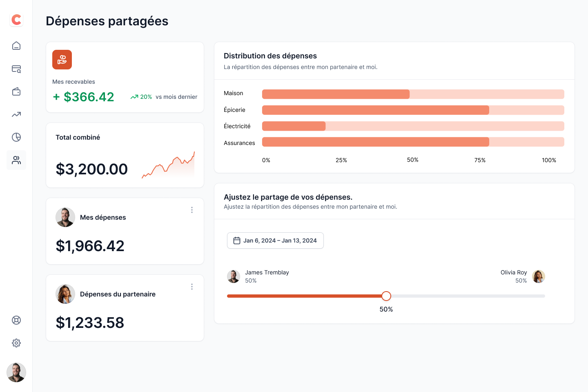Screen dimensions: 588x392
Task: Open the Home icon in sidebar
Action: pos(16,46)
